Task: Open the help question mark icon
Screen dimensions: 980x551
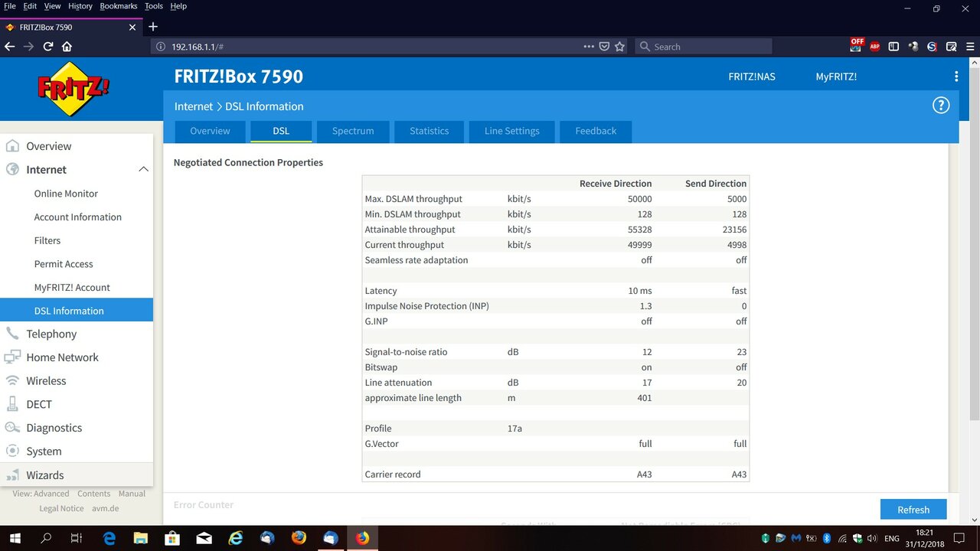Action: coord(941,106)
